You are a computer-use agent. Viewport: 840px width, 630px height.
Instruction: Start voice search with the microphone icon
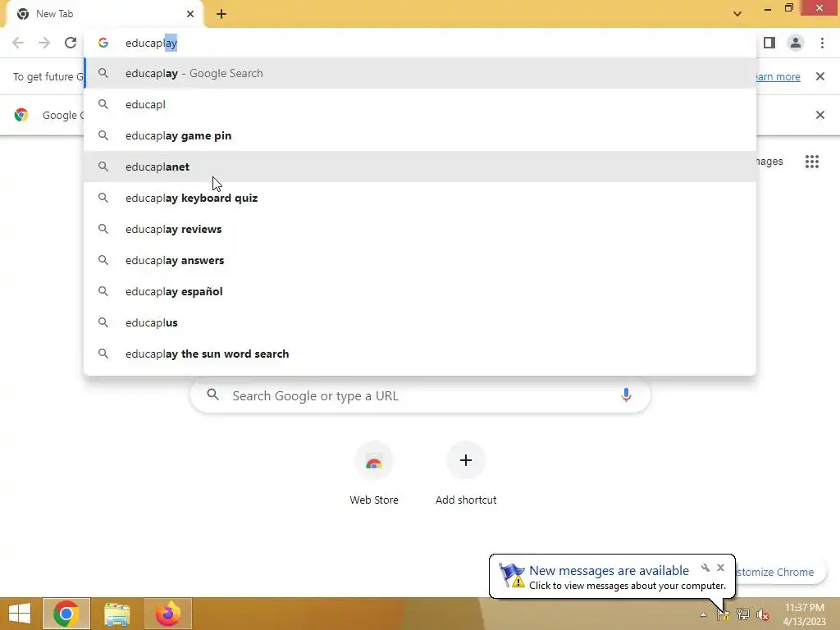click(626, 395)
